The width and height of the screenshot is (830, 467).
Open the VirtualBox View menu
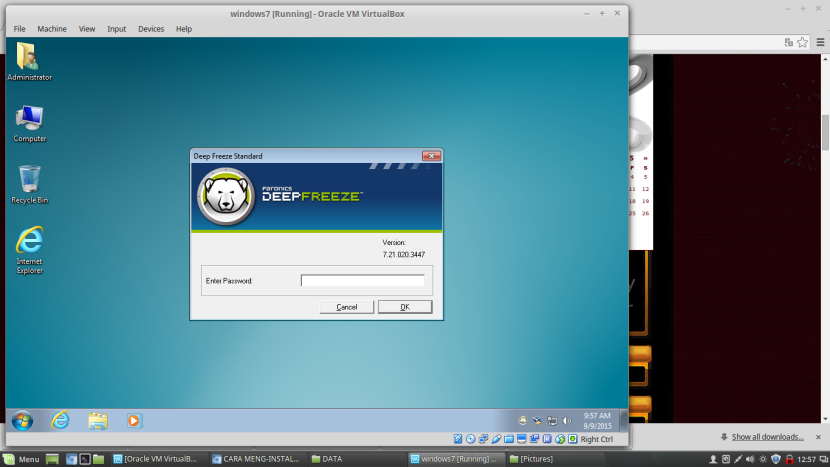pyautogui.click(x=87, y=29)
